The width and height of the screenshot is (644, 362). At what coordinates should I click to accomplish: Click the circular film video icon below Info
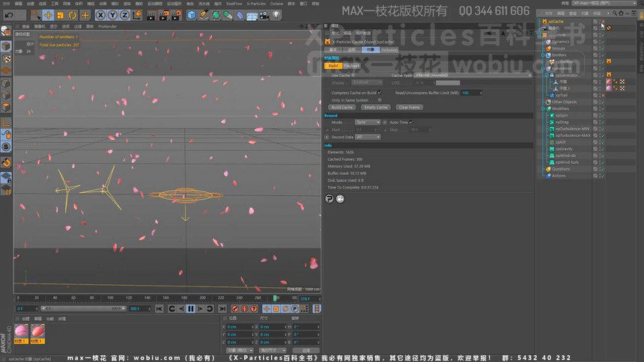340,199
